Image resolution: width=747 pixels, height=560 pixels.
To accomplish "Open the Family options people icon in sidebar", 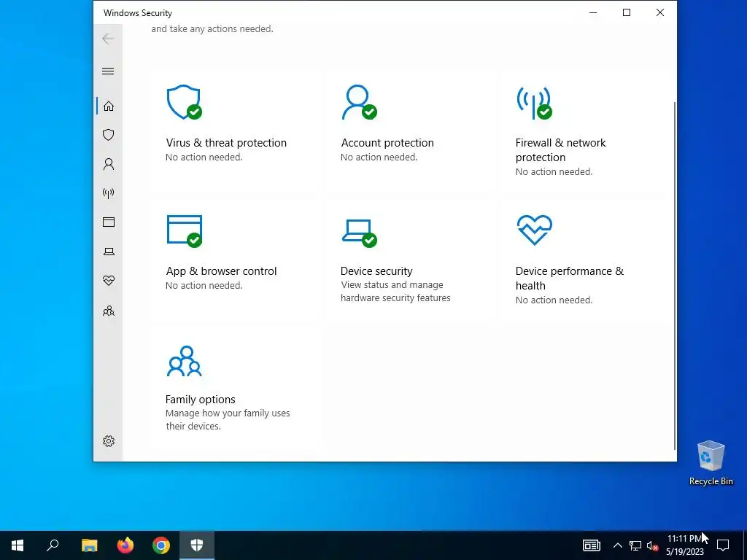I will click(x=109, y=311).
